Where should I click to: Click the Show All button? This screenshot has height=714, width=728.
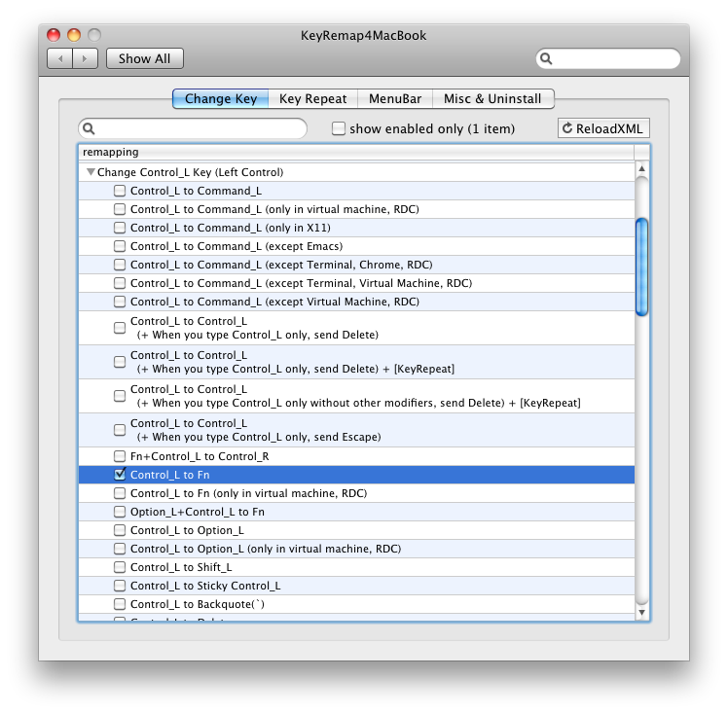144,58
